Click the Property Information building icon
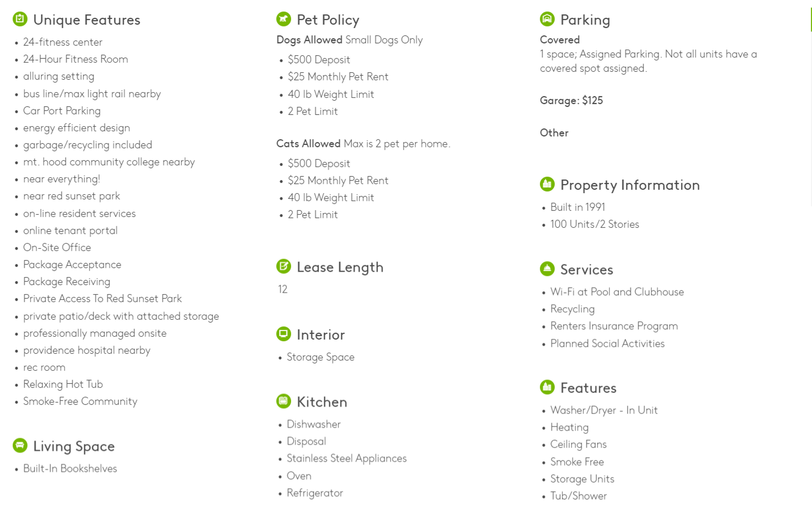 pos(547,184)
